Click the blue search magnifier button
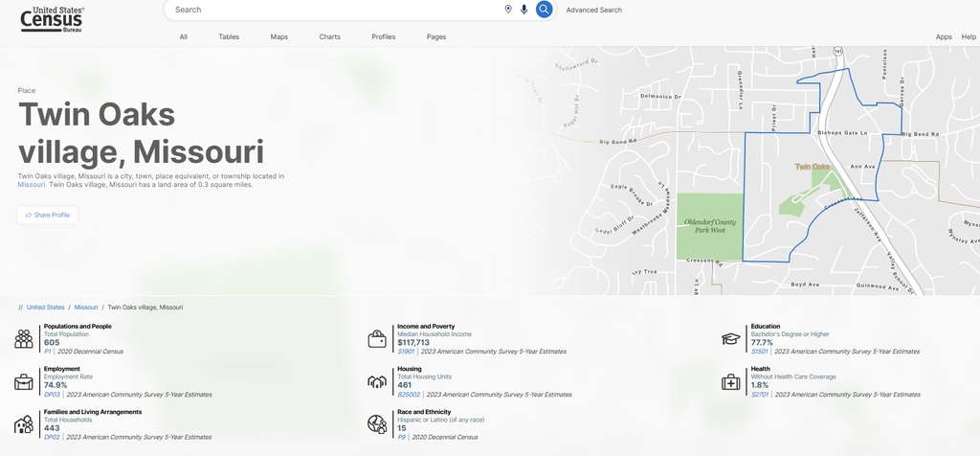The height and width of the screenshot is (456, 980). coord(544,10)
